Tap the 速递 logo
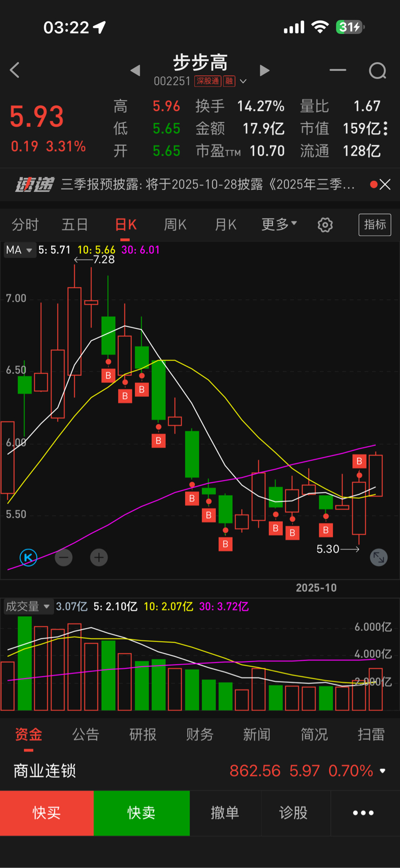The image size is (400, 868). (34, 185)
